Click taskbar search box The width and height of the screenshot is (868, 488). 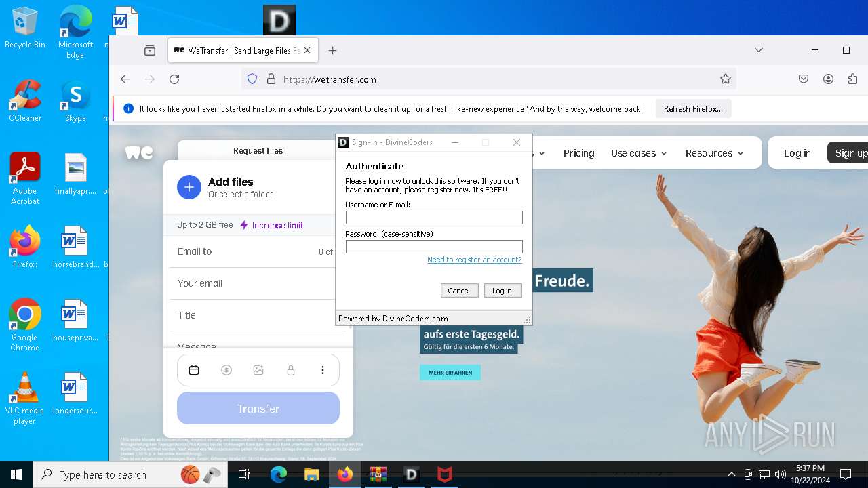point(130,474)
